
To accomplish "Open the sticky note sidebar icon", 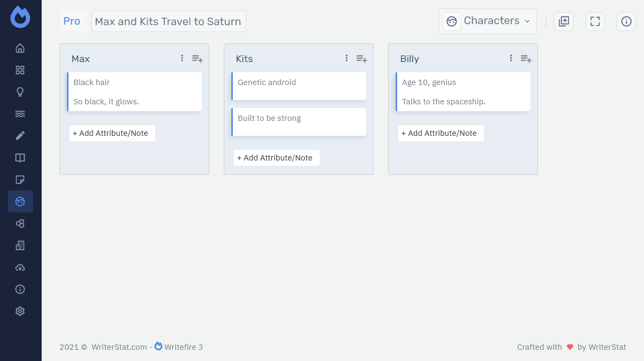I will pyautogui.click(x=20, y=180).
